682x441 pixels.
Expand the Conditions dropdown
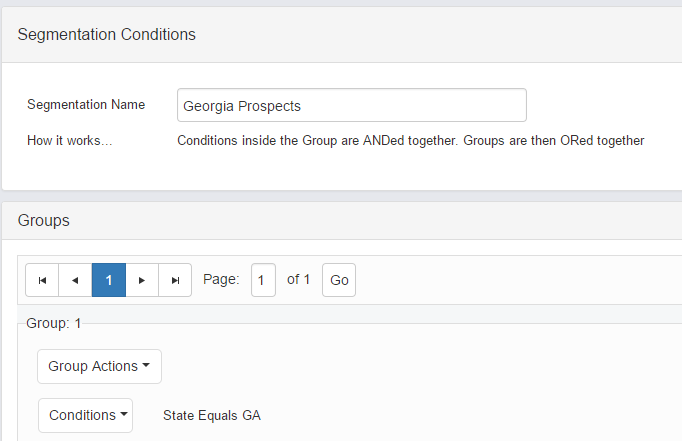85,415
